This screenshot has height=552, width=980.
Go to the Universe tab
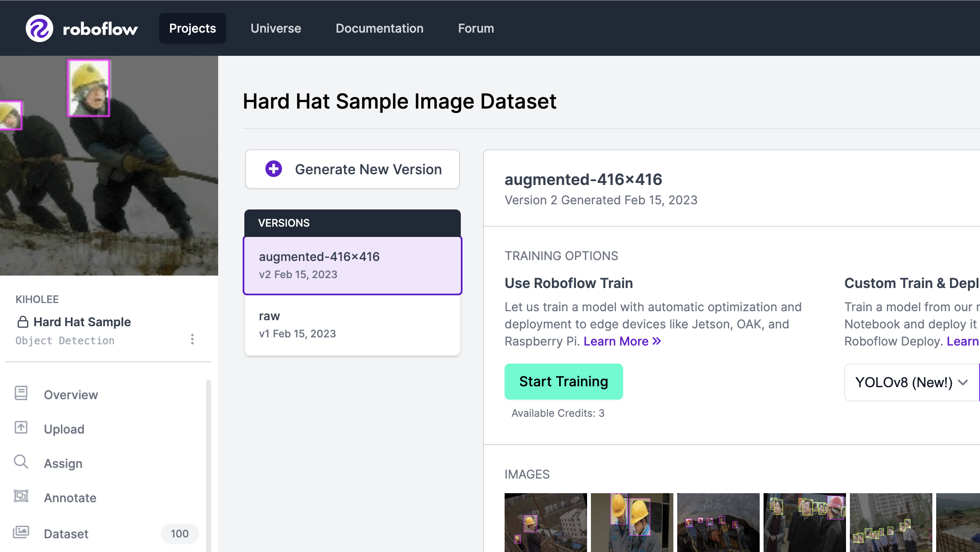[x=276, y=28]
